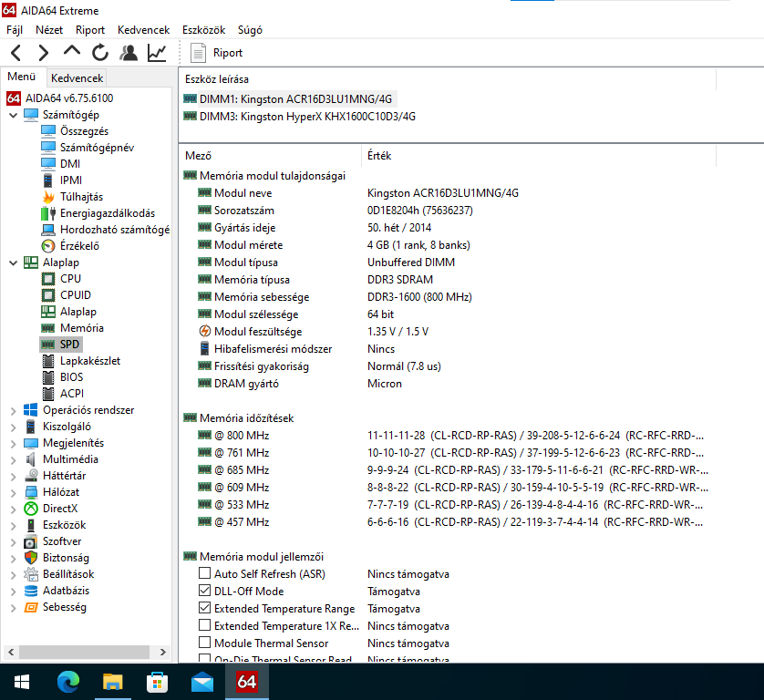Tick the Auto Self Refresh (ASR) checkbox
Image resolution: width=764 pixels, height=700 pixels.
[204, 573]
